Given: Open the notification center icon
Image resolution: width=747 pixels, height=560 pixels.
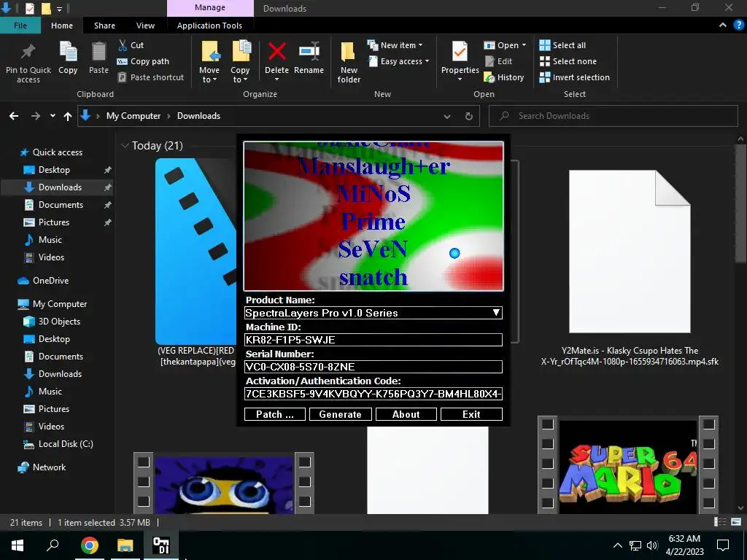Looking at the screenshot, I should 723,545.
